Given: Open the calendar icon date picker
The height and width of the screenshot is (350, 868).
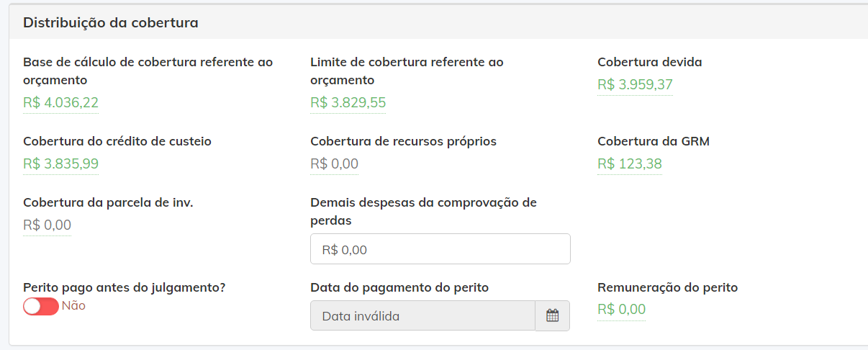Looking at the screenshot, I should pos(552,315).
